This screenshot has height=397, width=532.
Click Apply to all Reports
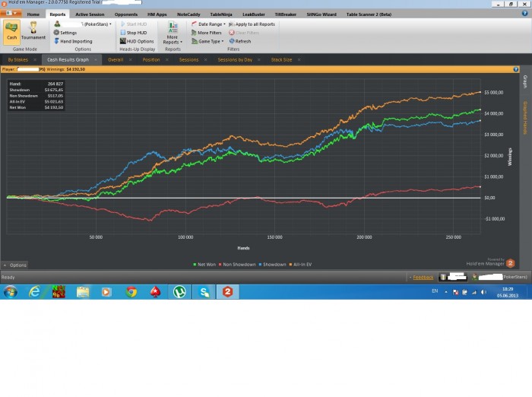252,24
